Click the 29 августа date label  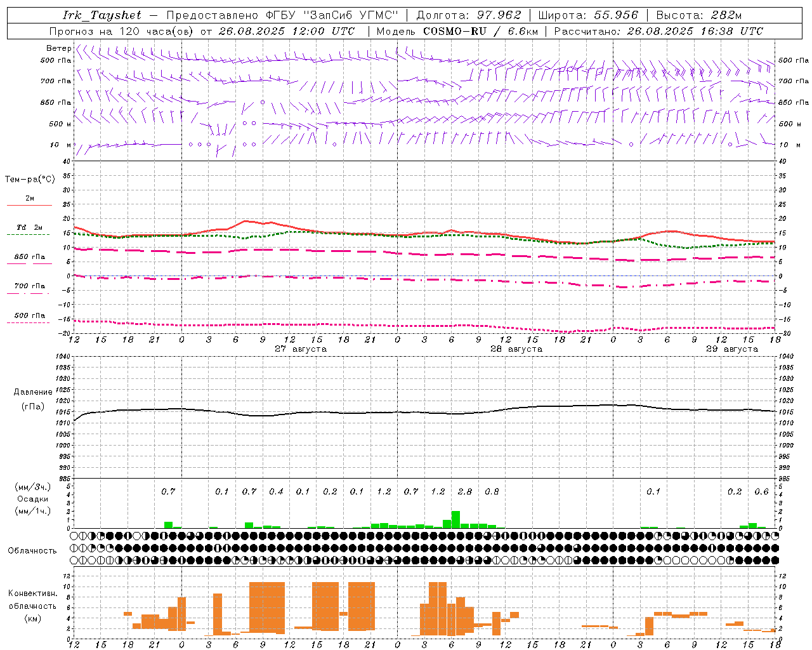click(732, 349)
